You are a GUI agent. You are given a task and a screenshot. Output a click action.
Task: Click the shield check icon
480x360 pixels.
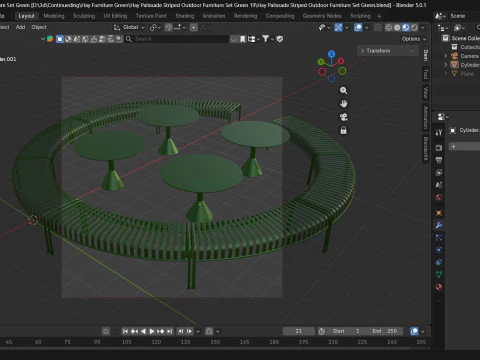[280, 39]
